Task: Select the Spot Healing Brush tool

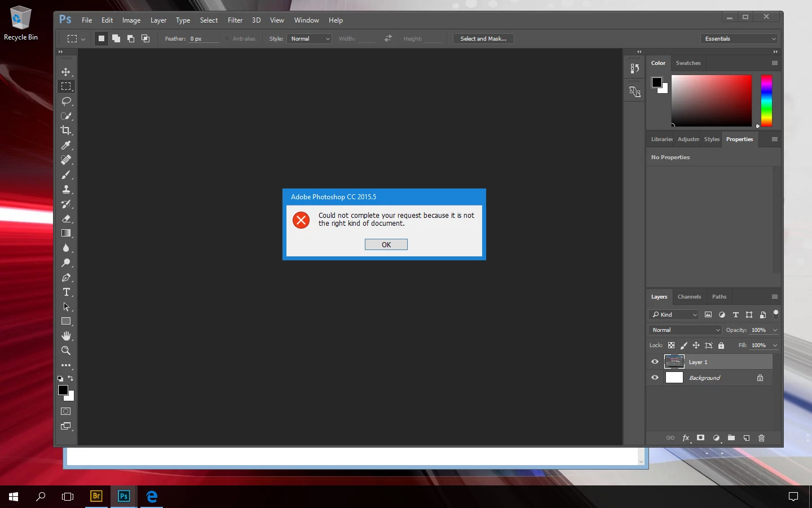Action: (x=66, y=160)
